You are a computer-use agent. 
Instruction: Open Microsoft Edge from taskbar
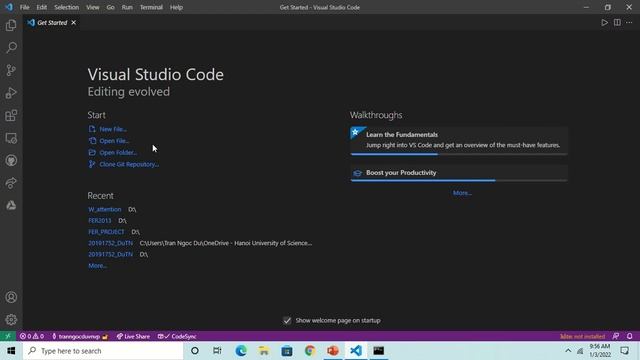click(x=241, y=351)
